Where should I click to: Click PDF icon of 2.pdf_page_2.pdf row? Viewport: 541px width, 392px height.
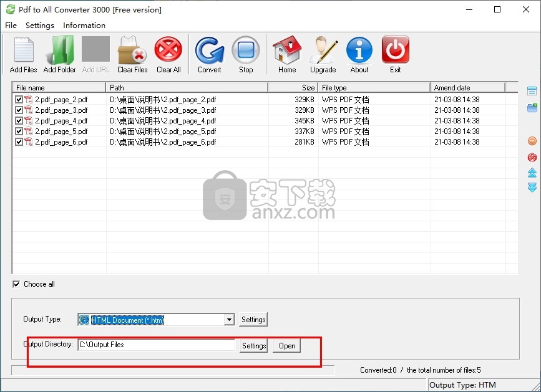pos(28,100)
